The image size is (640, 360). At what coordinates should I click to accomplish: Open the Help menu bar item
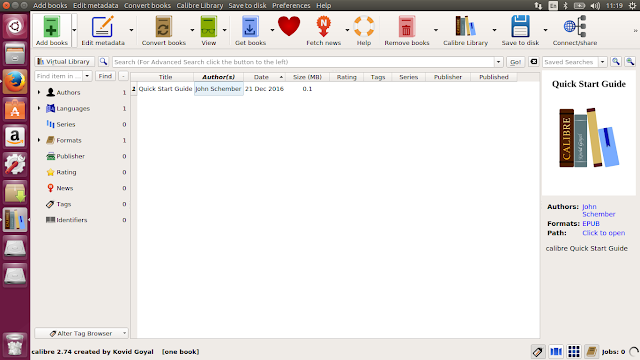[324, 5]
